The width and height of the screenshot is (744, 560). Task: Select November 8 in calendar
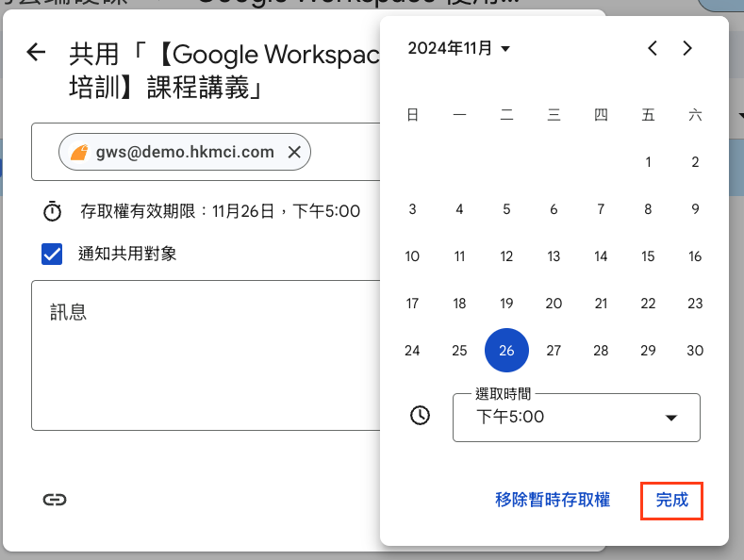pos(648,209)
